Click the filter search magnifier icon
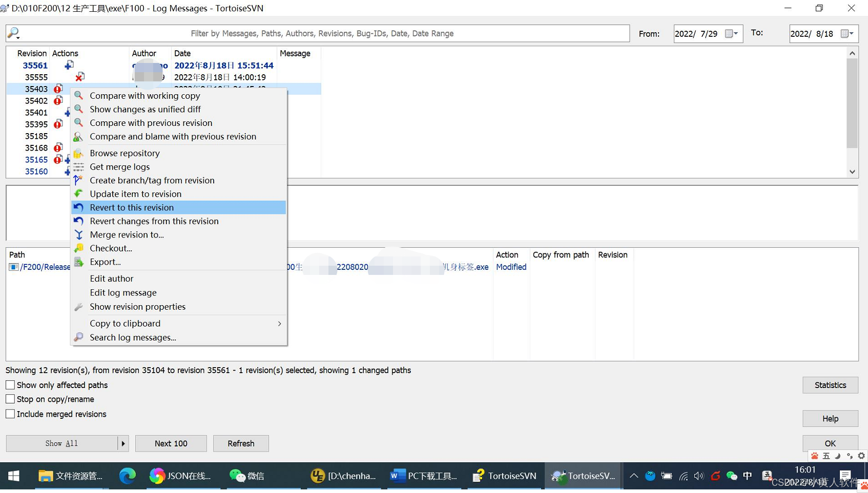868x493 pixels. [x=14, y=33]
